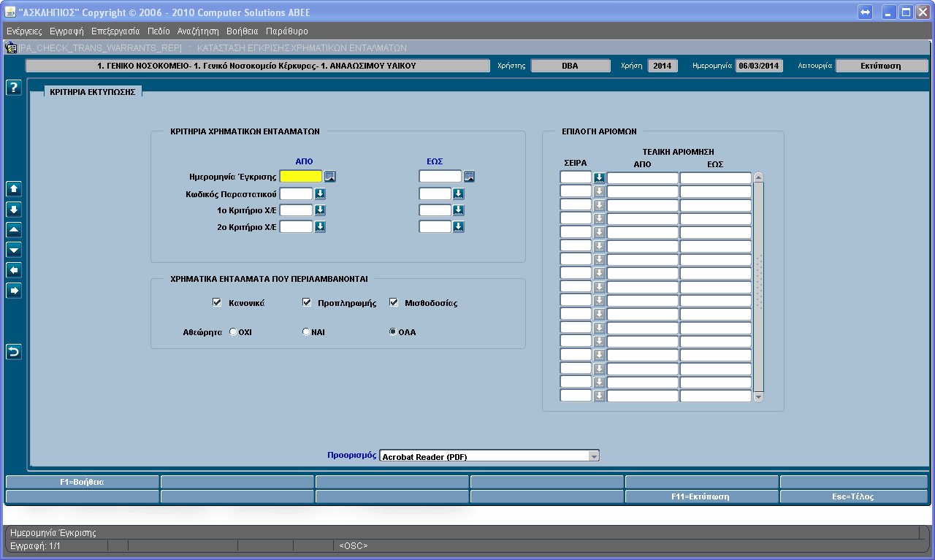This screenshot has height=560, width=935.
Task: Click the undo return arrow icon in sidebar
Action: pyautogui.click(x=13, y=353)
